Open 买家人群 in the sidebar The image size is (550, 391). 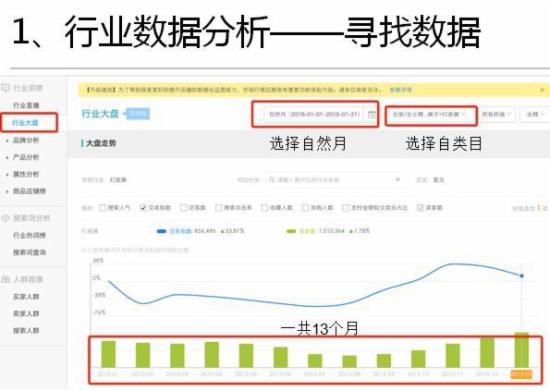click(26, 297)
